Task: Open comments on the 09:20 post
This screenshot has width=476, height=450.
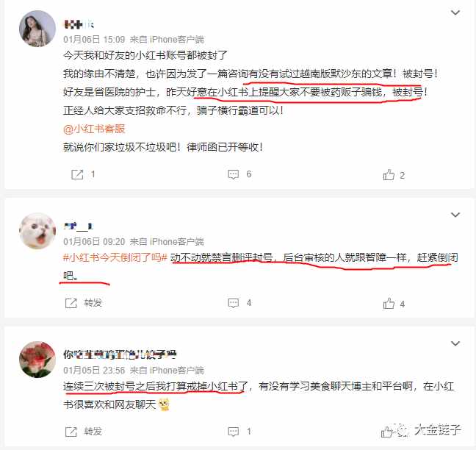Action: (x=233, y=303)
